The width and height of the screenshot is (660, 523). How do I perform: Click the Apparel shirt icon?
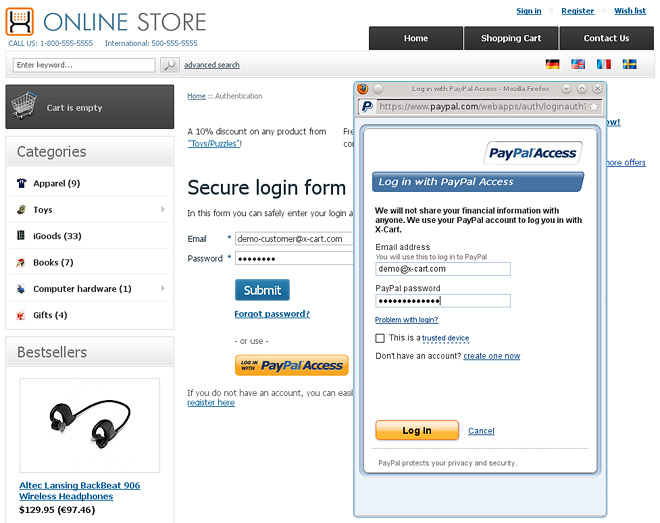[x=21, y=183]
